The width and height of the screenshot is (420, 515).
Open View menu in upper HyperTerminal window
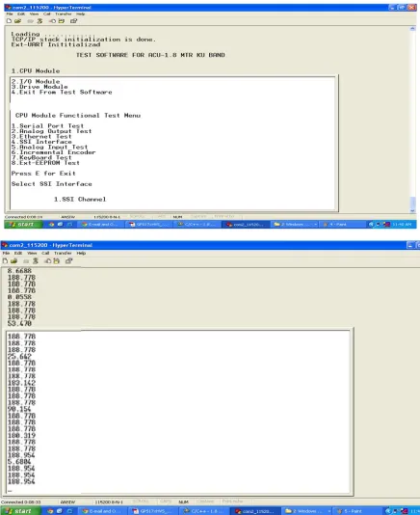(x=34, y=14)
